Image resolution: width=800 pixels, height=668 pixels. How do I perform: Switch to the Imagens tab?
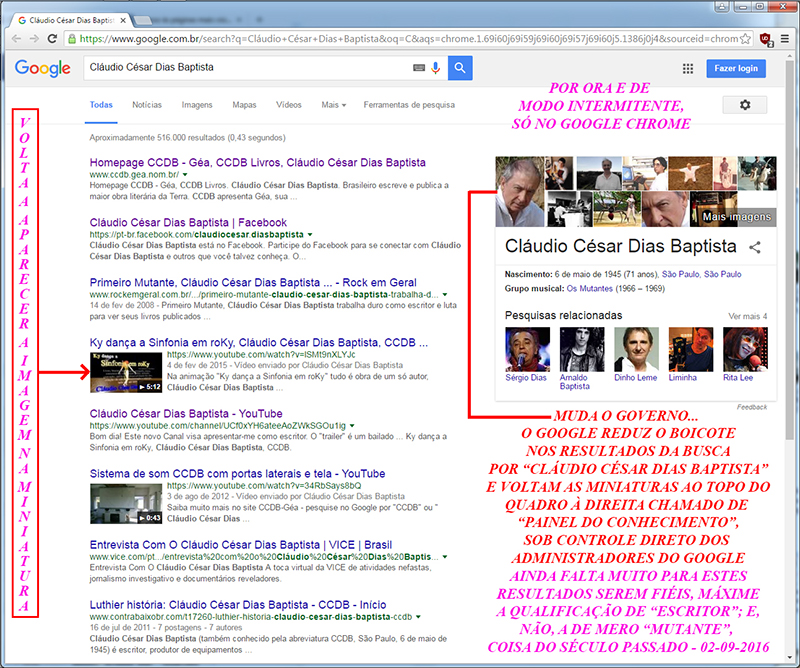197,105
